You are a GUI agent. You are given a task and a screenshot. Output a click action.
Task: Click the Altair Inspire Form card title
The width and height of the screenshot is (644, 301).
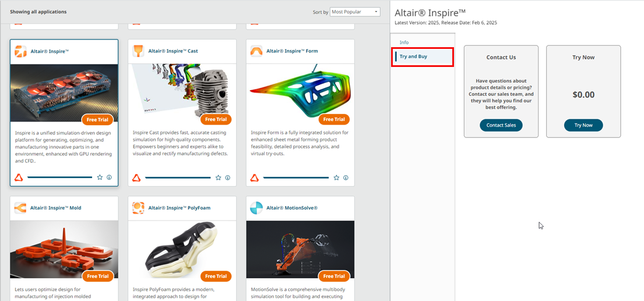tap(292, 51)
